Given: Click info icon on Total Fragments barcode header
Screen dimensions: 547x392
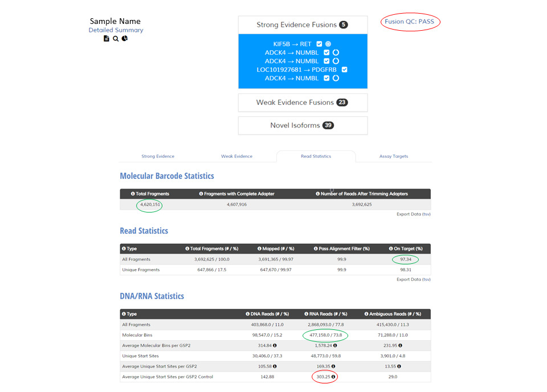Looking at the screenshot, I should point(133,194).
